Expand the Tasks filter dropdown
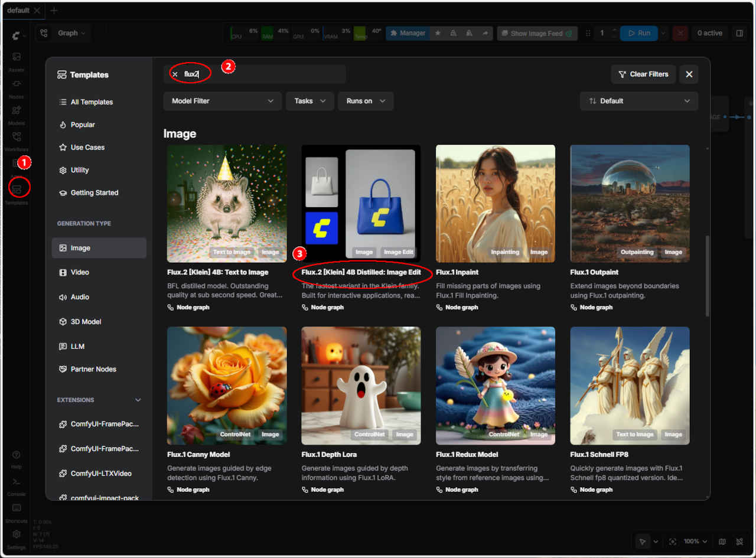 [x=310, y=101]
